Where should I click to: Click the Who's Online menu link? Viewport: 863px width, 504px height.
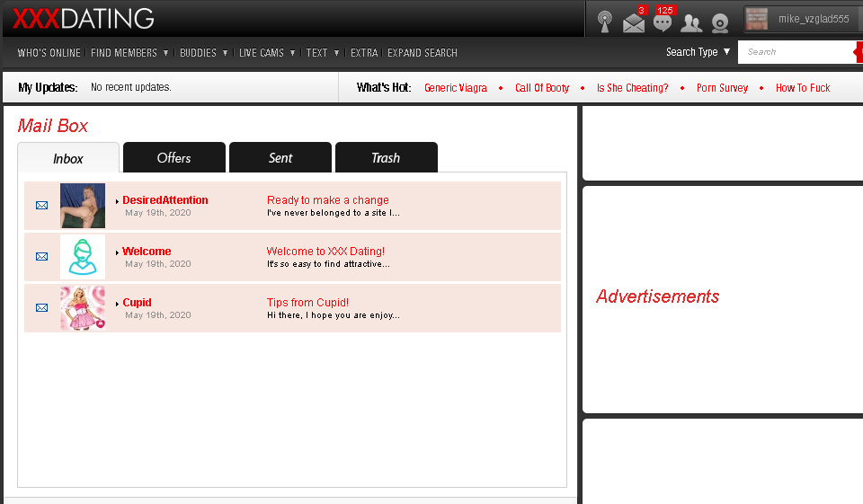tap(49, 53)
